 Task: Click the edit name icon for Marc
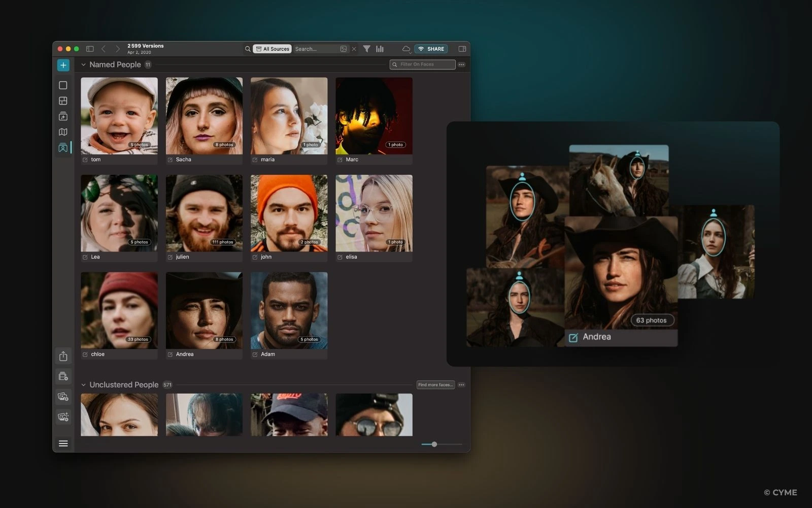click(x=340, y=160)
